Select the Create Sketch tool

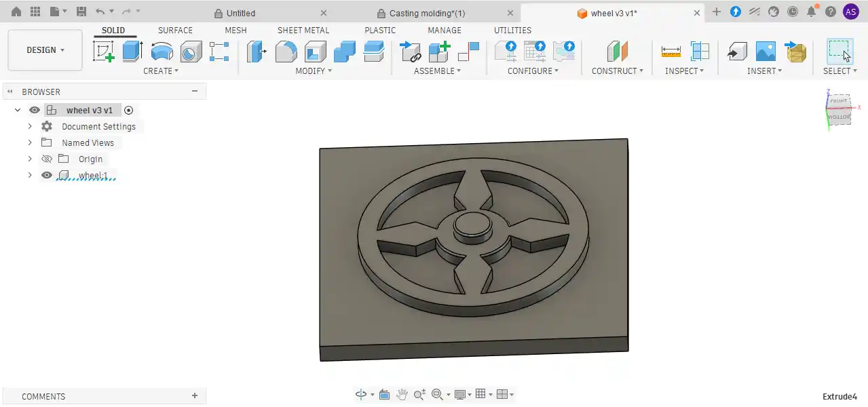tap(104, 52)
